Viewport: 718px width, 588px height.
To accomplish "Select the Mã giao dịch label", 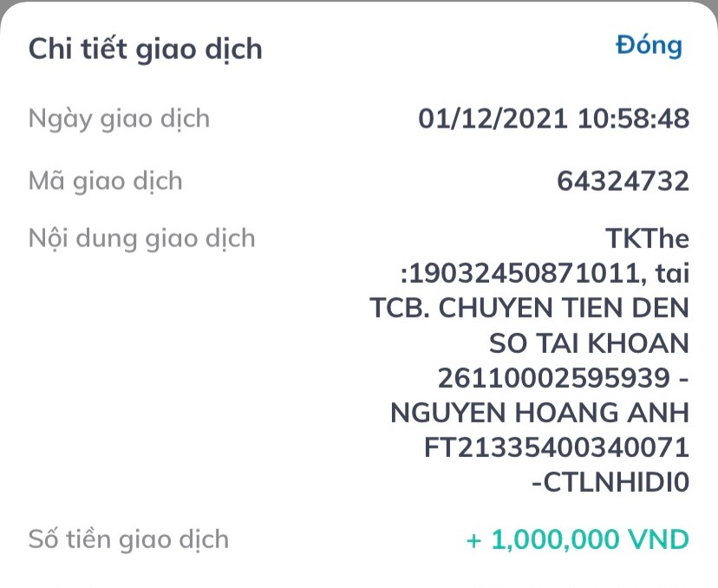I will (x=105, y=181).
